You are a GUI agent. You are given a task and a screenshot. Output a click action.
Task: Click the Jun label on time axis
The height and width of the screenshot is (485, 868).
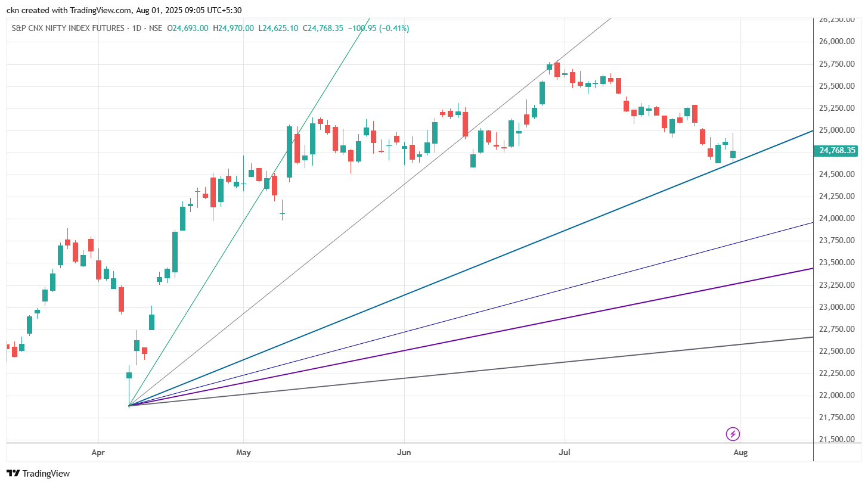[404, 453]
